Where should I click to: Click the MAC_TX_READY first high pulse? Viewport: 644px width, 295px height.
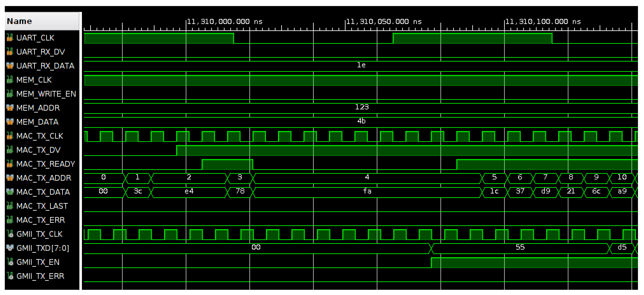(227, 164)
